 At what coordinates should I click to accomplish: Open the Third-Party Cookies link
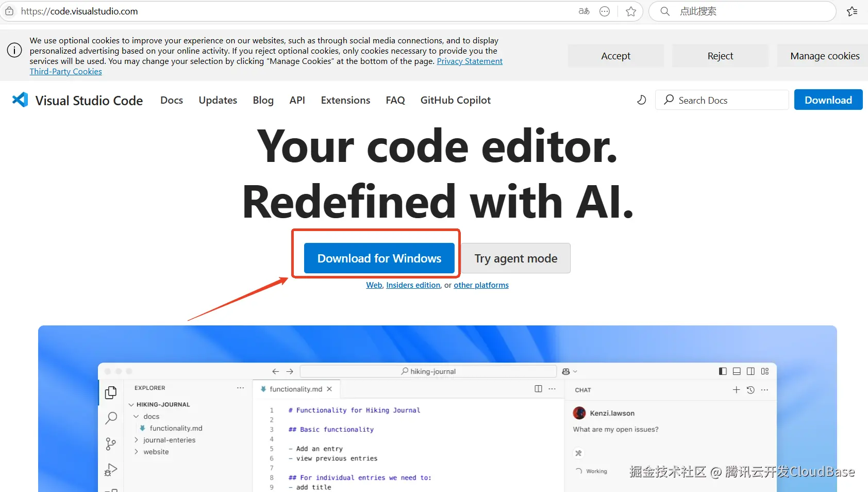[66, 71]
